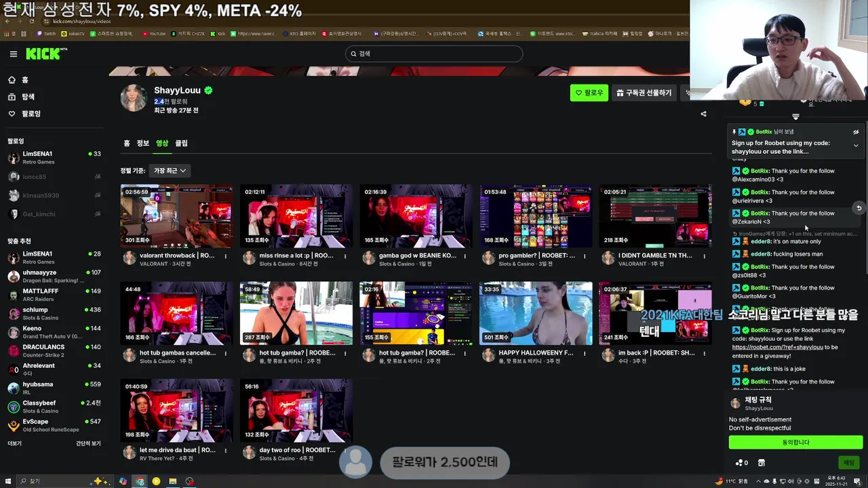Open hyubsama recommended channel
The width and height of the screenshot is (868, 488).
(x=54, y=388)
